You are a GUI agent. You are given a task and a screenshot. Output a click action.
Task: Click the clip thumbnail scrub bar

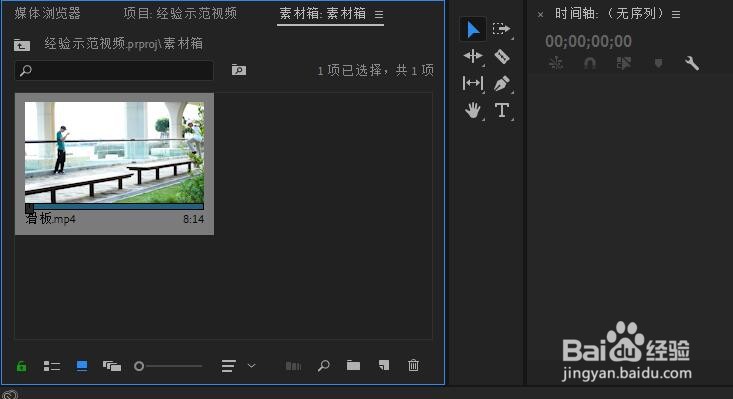(114, 206)
